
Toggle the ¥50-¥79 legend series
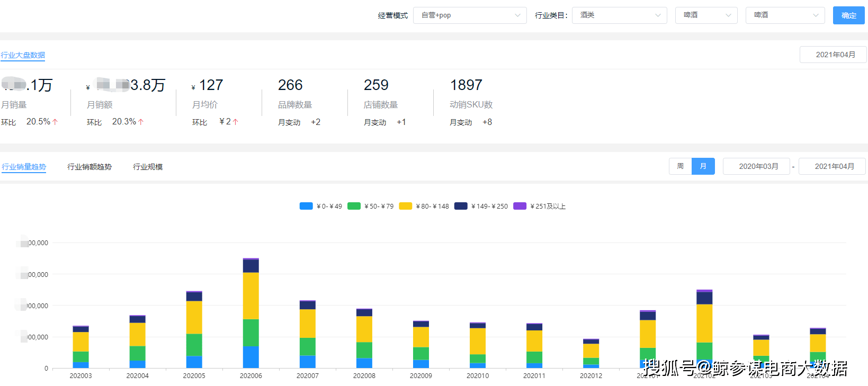371,206
